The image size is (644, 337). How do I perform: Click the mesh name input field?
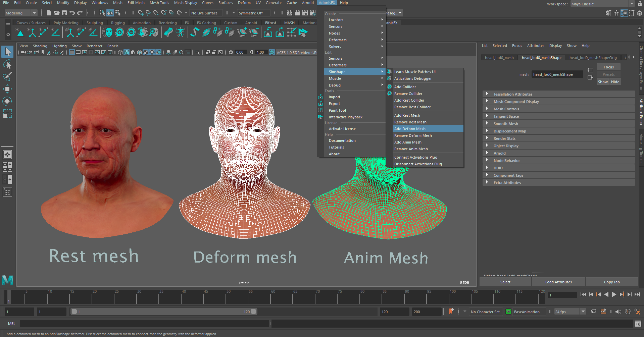[x=557, y=74]
